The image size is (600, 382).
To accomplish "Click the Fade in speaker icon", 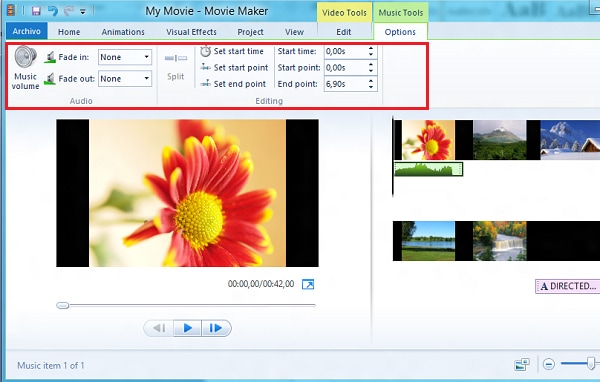I will (50, 57).
